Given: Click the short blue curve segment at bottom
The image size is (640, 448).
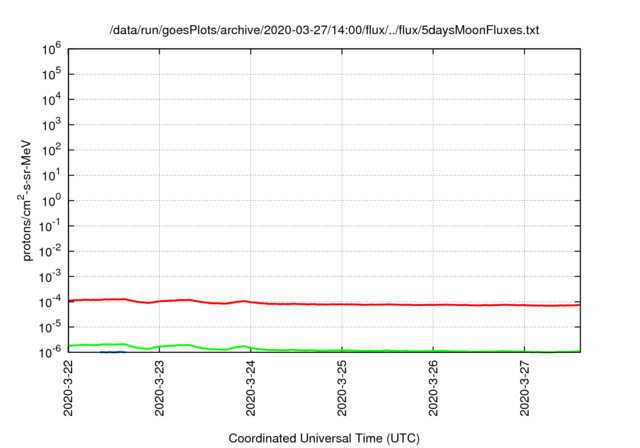Looking at the screenshot, I should [x=113, y=352].
